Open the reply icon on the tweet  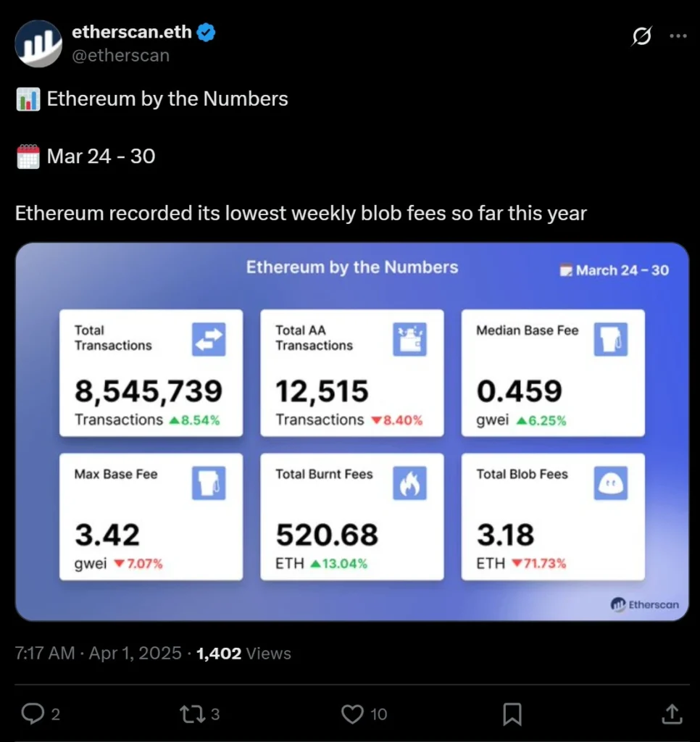click(32, 714)
